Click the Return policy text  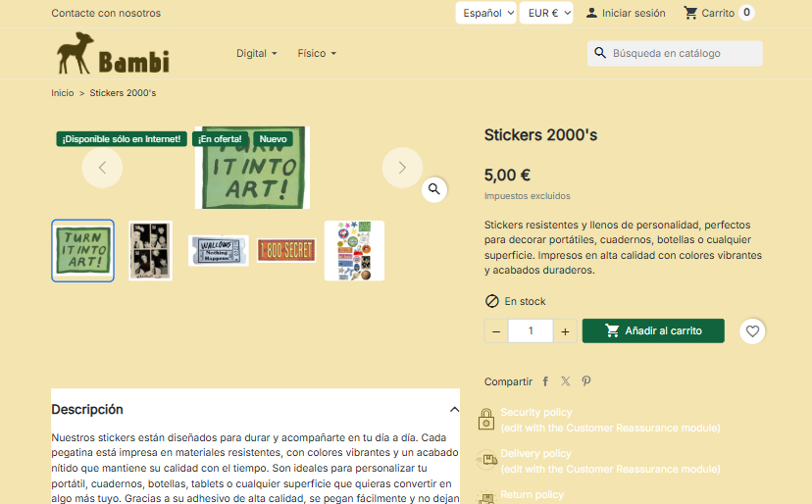532,494
